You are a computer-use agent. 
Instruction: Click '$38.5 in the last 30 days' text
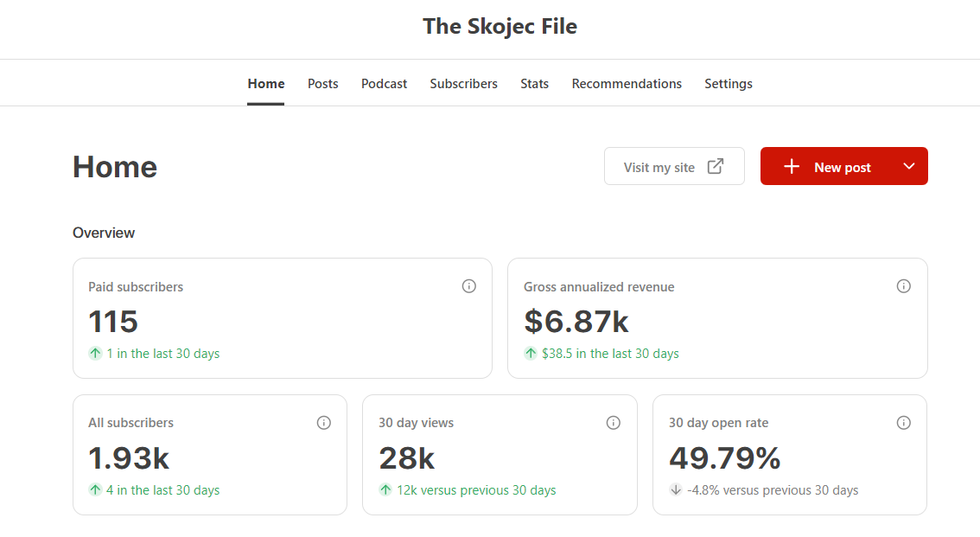point(610,353)
